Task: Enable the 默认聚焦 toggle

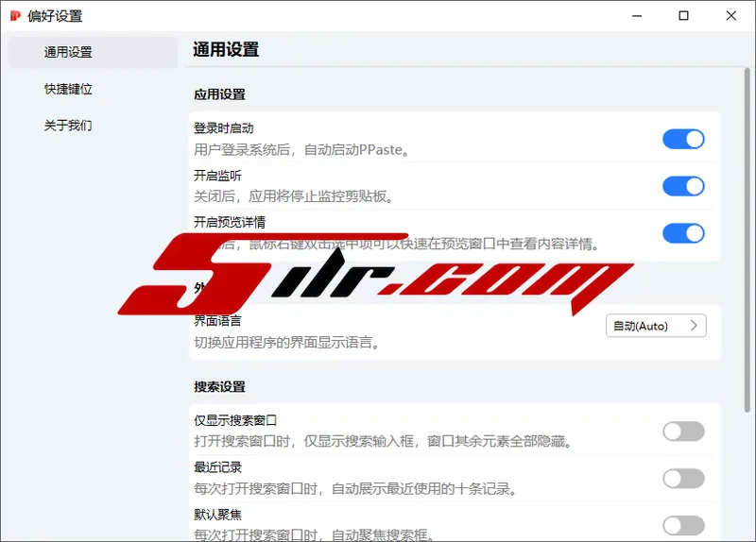Action: pyautogui.click(x=683, y=525)
